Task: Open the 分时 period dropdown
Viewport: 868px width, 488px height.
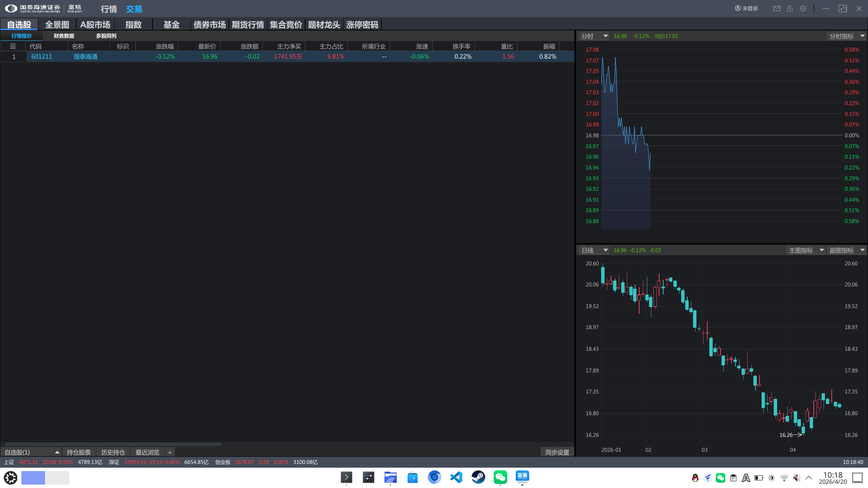Action: click(594, 36)
